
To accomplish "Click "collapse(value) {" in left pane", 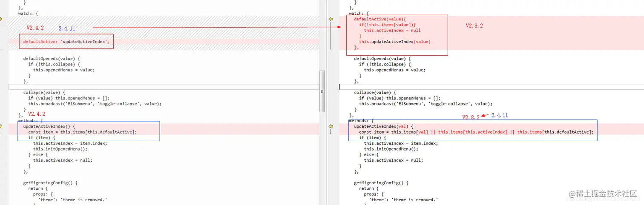I will 44,92.
